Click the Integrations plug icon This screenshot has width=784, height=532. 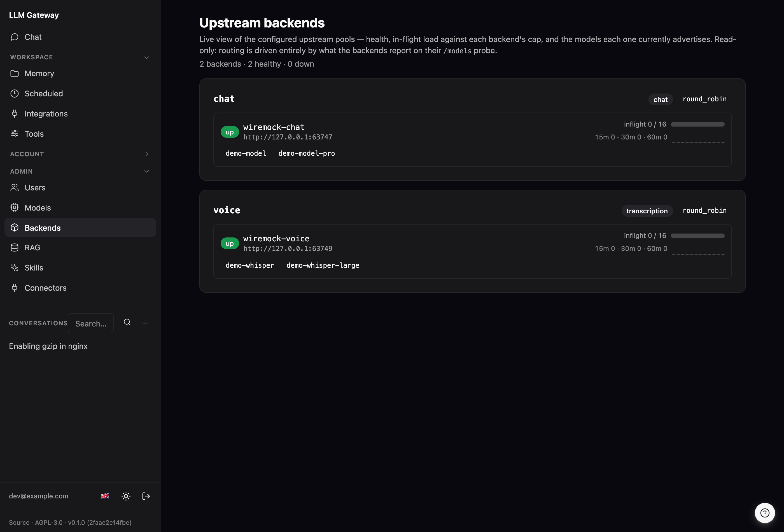(15, 114)
